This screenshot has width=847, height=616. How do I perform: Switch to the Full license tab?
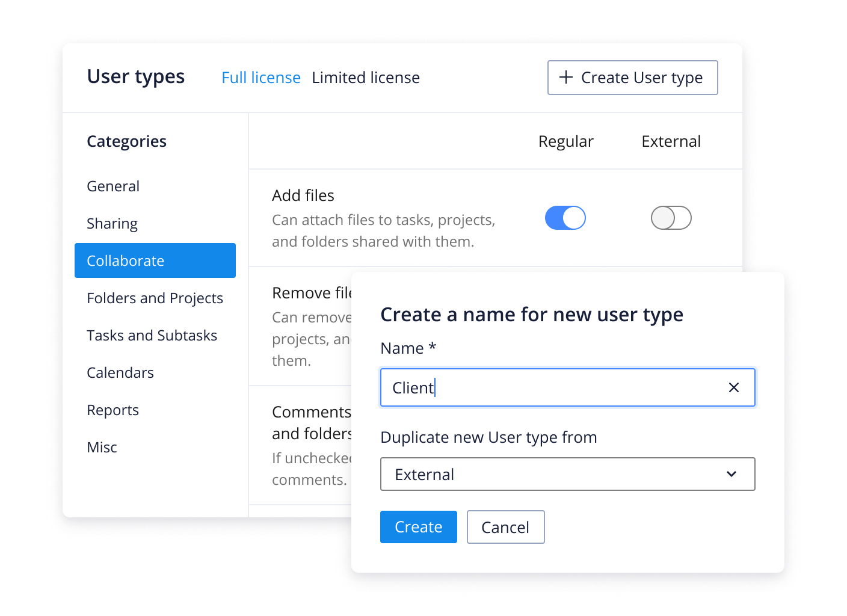[x=260, y=78]
